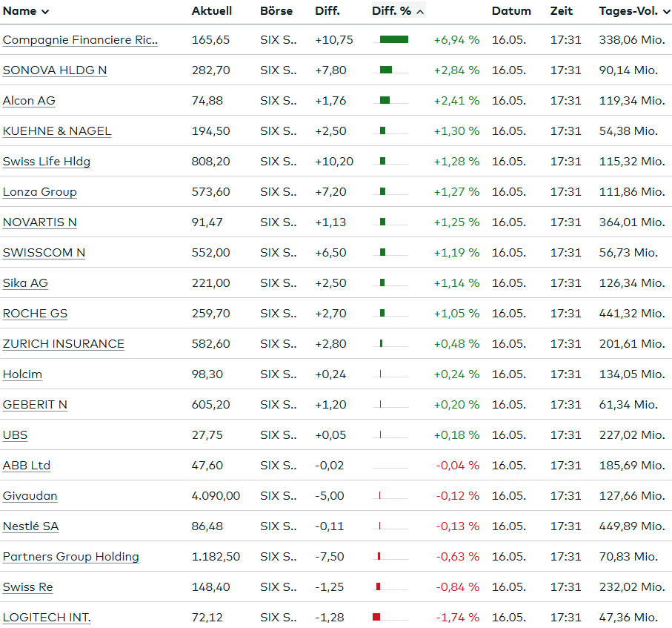This screenshot has height=628, width=672.
Task: Click the -0,04 % percentage value
Action: point(458,466)
